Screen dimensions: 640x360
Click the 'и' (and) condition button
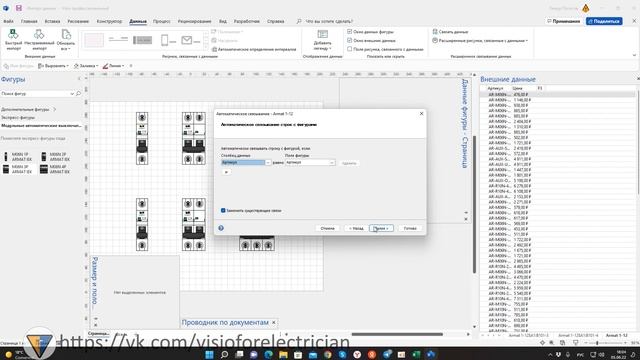[226, 172]
